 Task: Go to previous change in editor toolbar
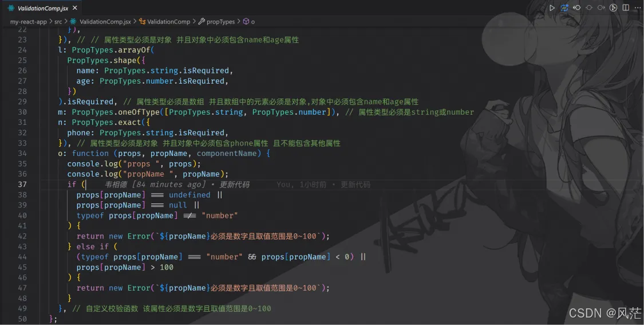[x=576, y=8]
